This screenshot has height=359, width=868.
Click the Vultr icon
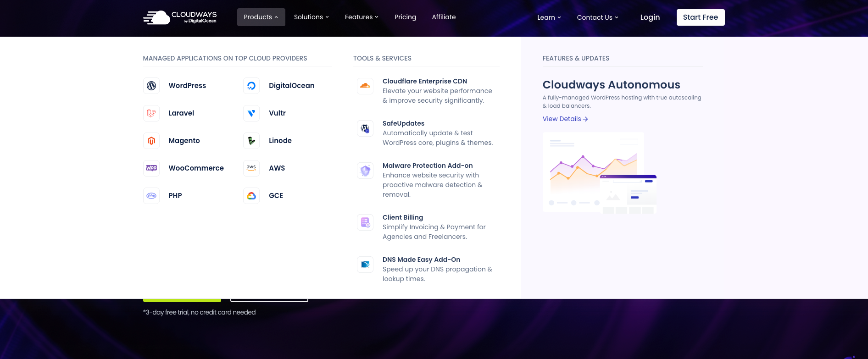point(251,113)
